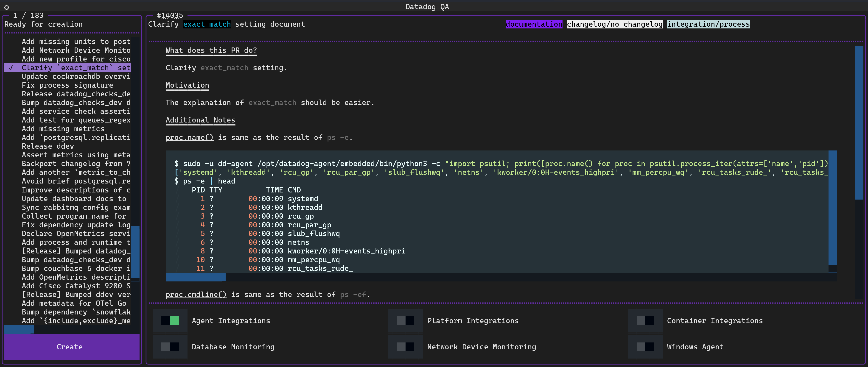This screenshot has height=367, width=868.
Task: Select the Fix process signature entry
Action: point(67,85)
